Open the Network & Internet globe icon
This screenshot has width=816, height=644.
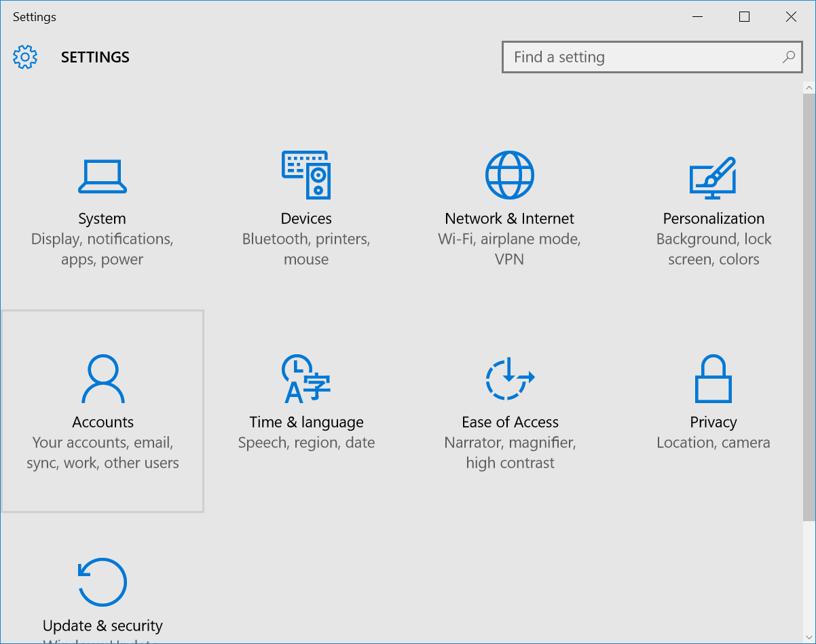(x=510, y=175)
